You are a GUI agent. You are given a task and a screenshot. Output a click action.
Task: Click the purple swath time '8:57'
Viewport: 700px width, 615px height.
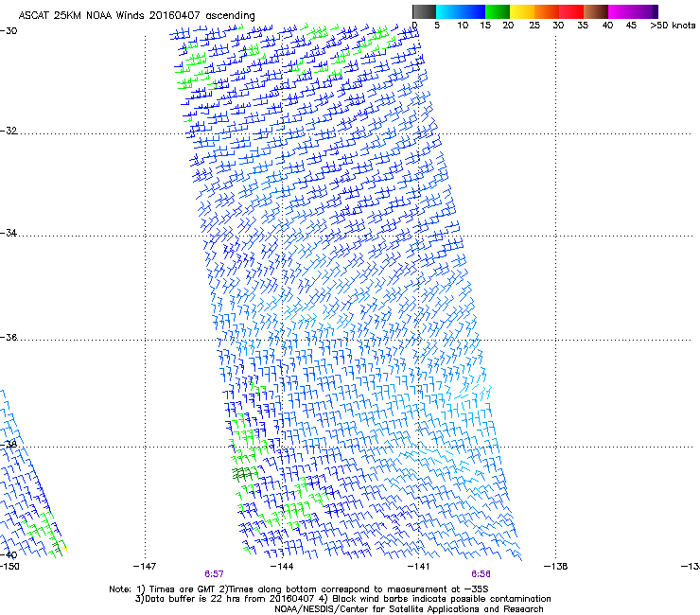[215, 574]
